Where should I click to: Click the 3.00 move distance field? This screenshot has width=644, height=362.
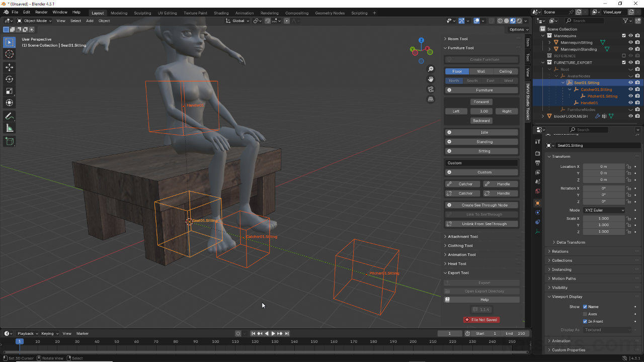[484, 111]
